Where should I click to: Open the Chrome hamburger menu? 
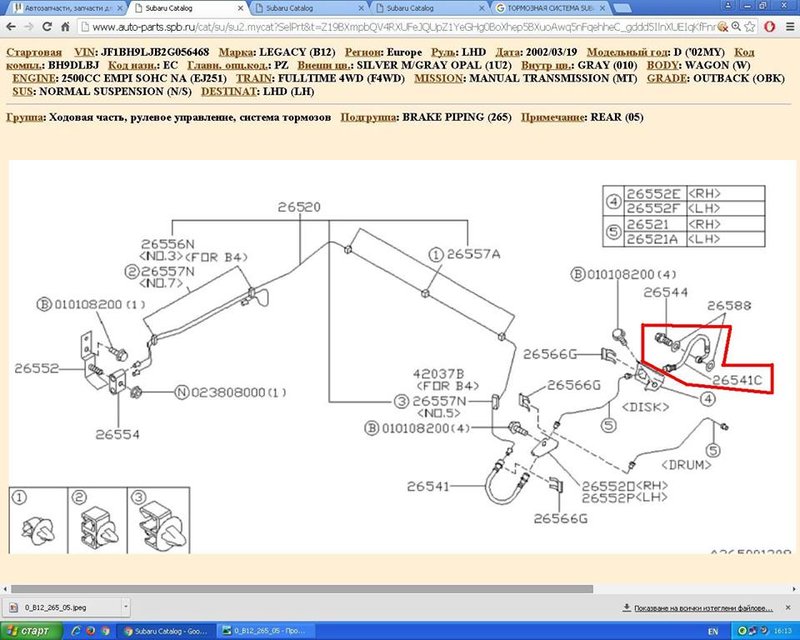(788, 27)
